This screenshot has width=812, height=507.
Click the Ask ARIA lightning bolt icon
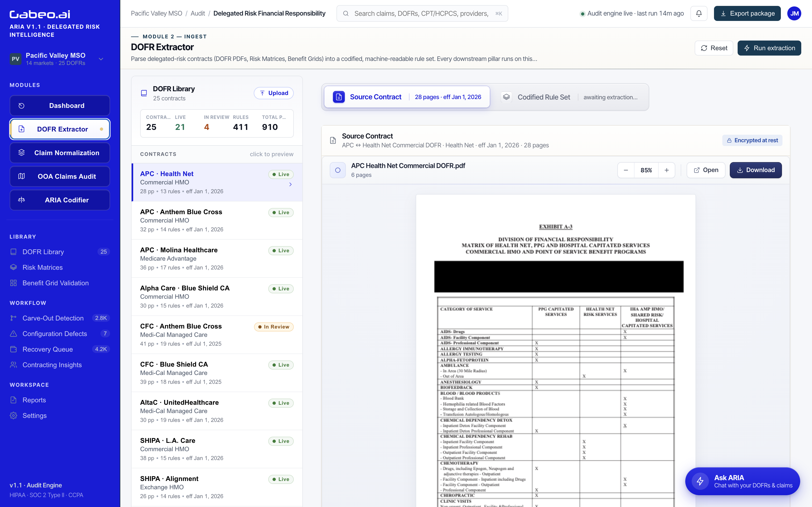pyautogui.click(x=700, y=481)
